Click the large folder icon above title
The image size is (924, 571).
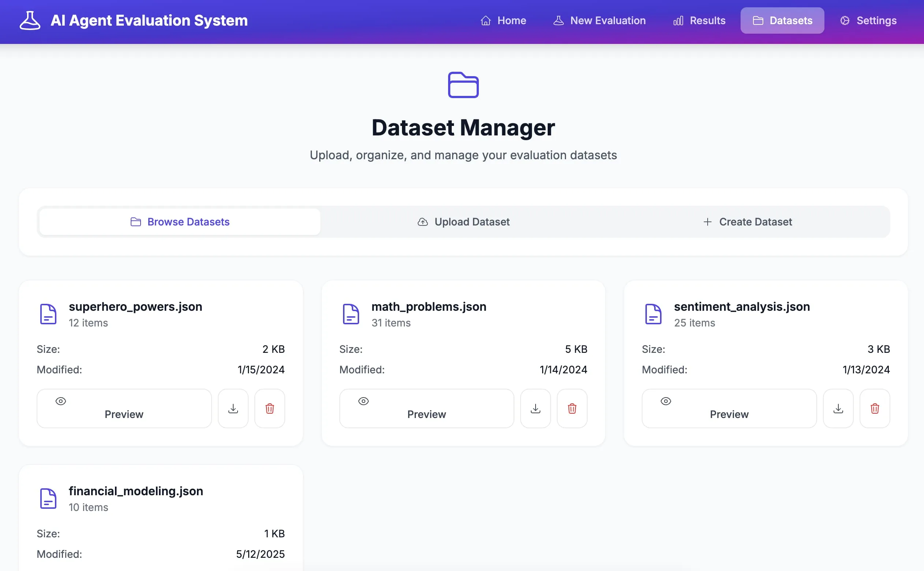pyautogui.click(x=463, y=85)
